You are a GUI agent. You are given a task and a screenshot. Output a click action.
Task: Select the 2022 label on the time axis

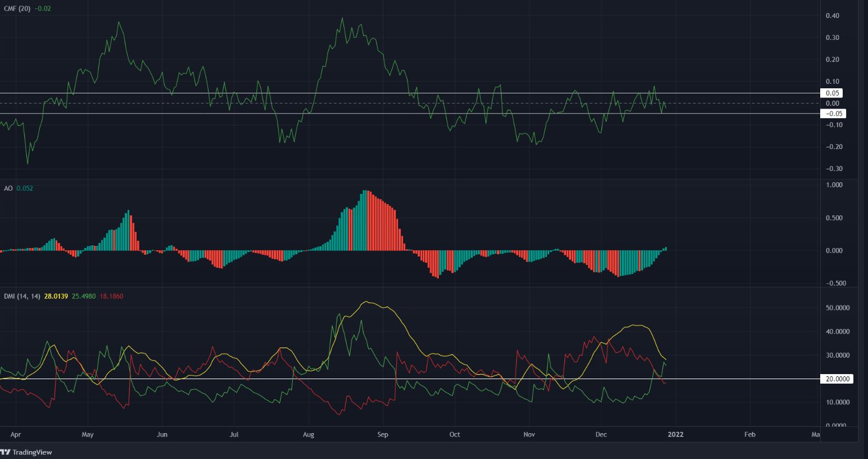tap(675, 434)
